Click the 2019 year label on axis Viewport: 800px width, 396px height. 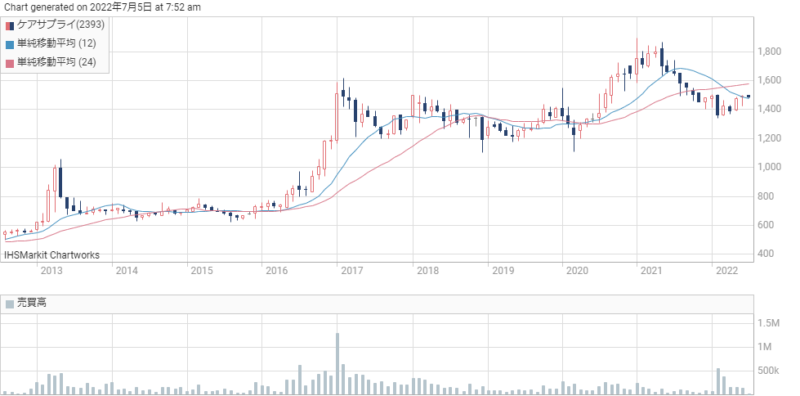click(503, 271)
